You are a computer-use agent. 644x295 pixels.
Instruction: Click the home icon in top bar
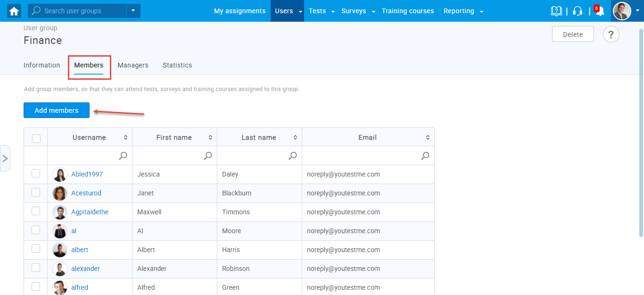pos(14,11)
